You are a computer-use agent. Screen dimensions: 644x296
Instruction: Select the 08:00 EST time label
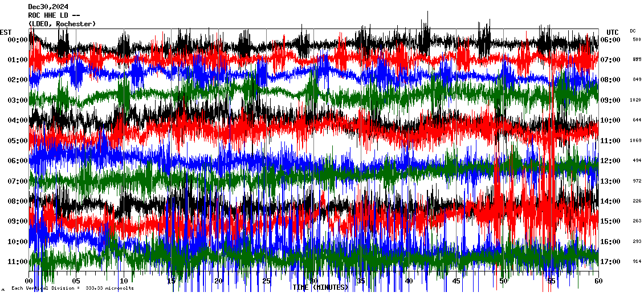[17, 201]
